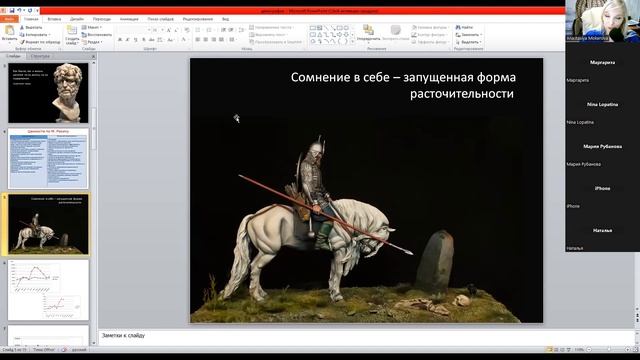Zoom in with the plus button
This screenshot has width=640, height=360.
[628, 350]
